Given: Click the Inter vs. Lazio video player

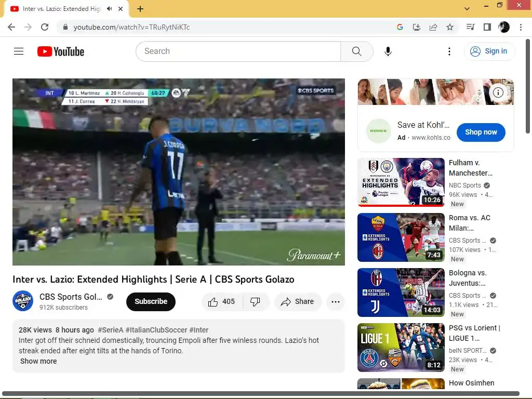Looking at the screenshot, I should [179, 172].
